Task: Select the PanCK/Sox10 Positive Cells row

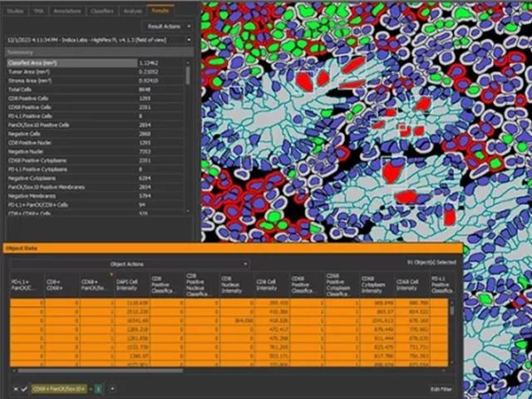Action: pos(95,125)
